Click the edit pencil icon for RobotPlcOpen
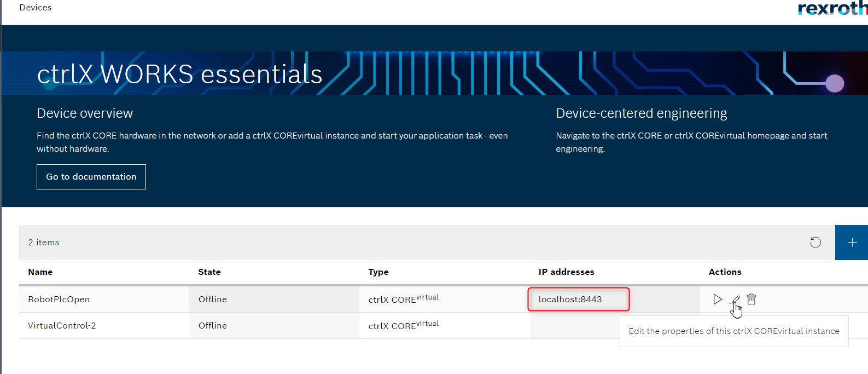Screen dimensions: 868x374 tap(736, 300)
